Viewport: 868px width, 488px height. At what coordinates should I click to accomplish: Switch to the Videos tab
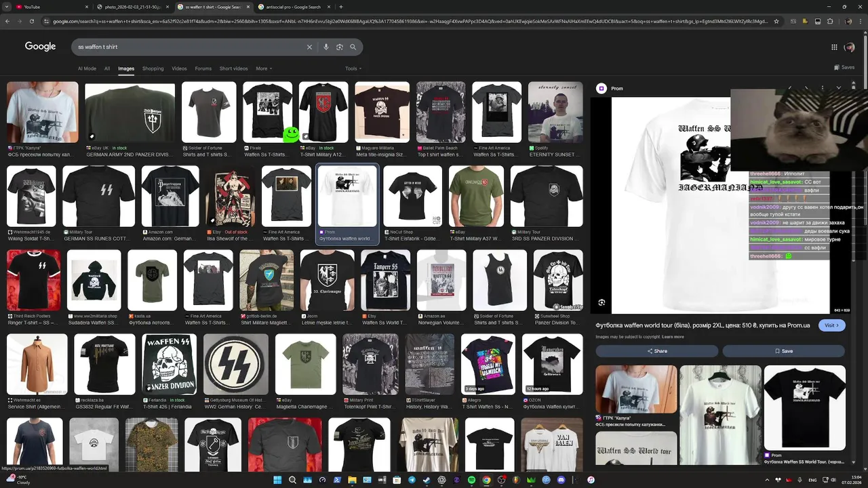pyautogui.click(x=179, y=68)
